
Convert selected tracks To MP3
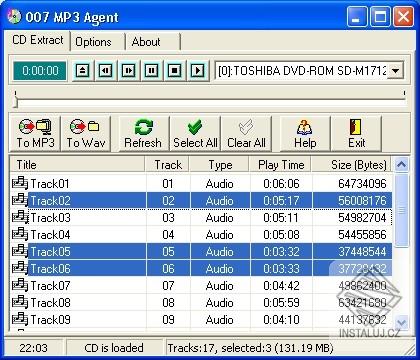[35, 133]
